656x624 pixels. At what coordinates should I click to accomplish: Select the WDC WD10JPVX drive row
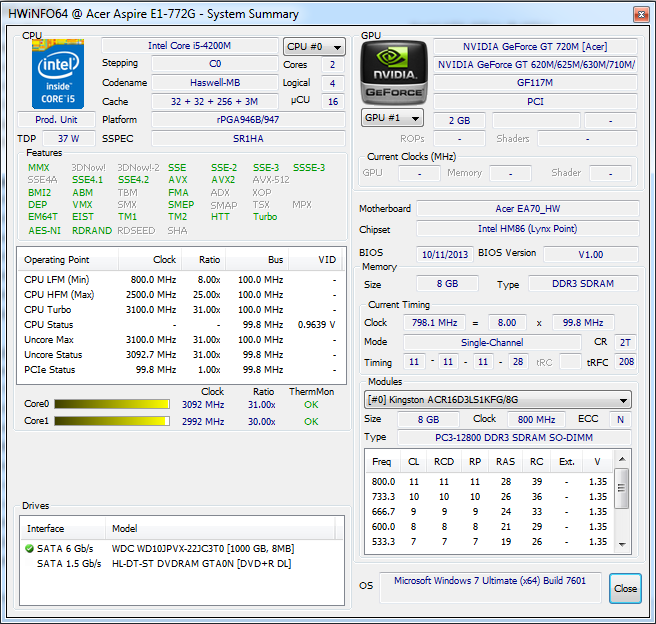tap(182, 548)
